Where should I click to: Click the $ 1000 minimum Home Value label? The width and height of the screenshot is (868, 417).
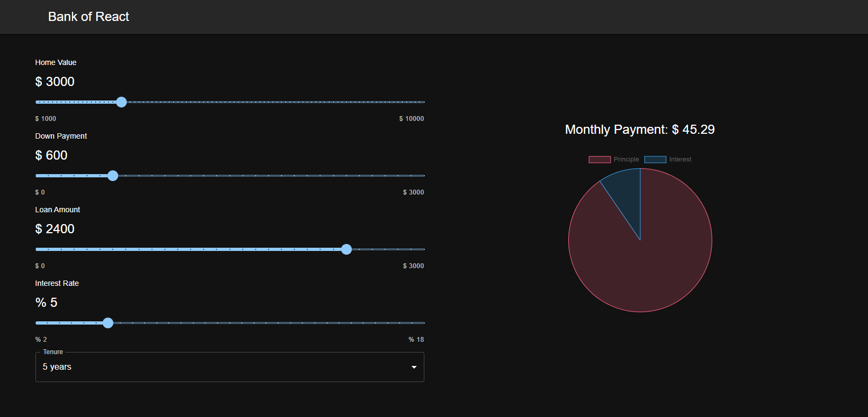click(46, 119)
